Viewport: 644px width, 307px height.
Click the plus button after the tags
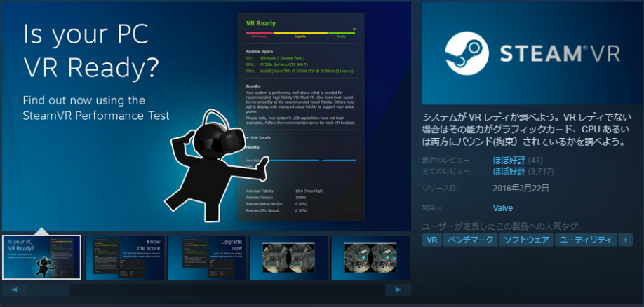(x=625, y=240)
